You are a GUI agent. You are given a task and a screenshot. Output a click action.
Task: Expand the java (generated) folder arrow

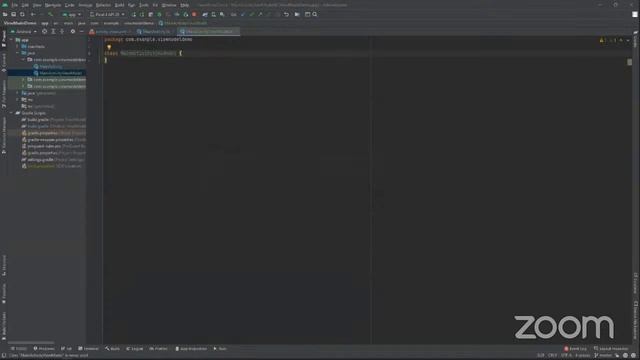pos(18,93)
